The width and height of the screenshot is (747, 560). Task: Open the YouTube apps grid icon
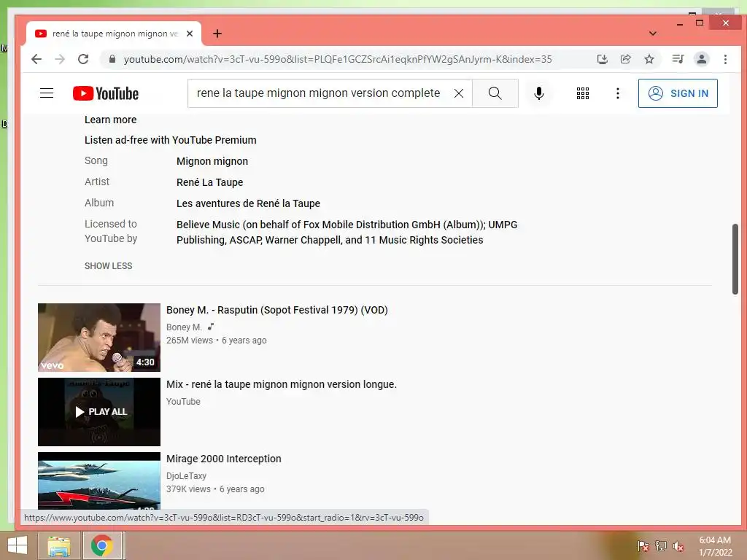(x=583, y=93)
